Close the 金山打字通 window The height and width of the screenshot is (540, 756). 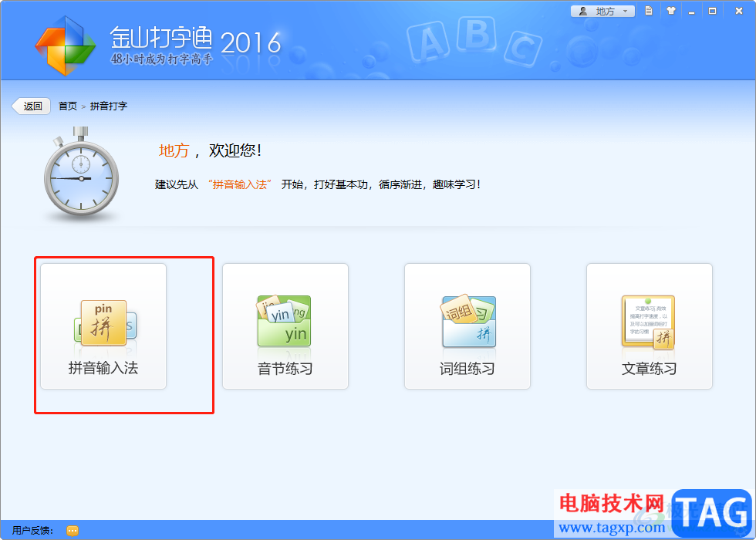739,11
